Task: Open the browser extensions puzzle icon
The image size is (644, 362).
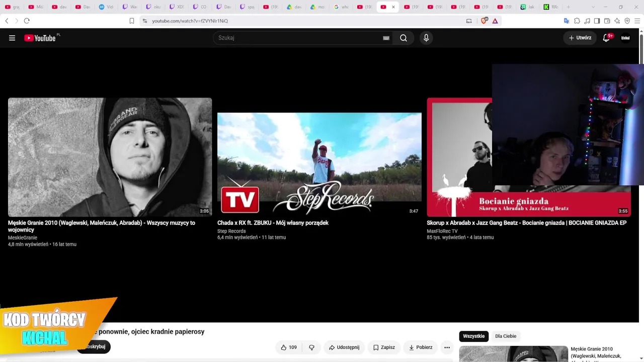Action: [x=577, y=21]
